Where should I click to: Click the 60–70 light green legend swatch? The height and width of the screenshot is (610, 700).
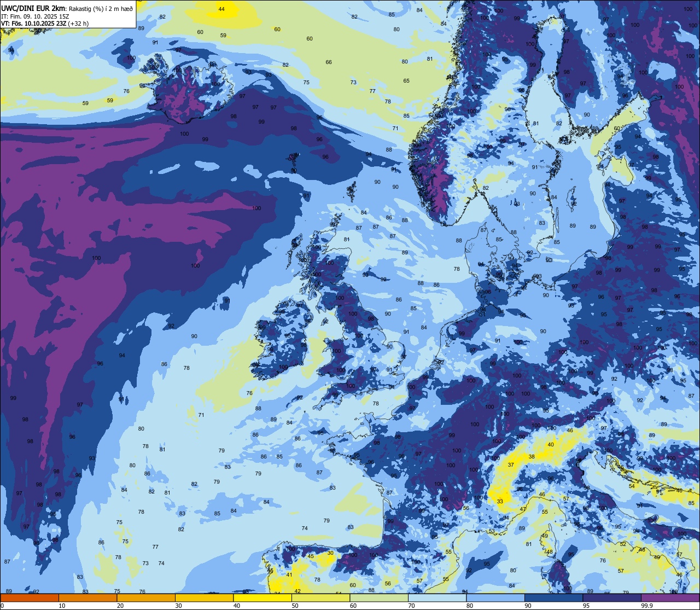(379, 597)
